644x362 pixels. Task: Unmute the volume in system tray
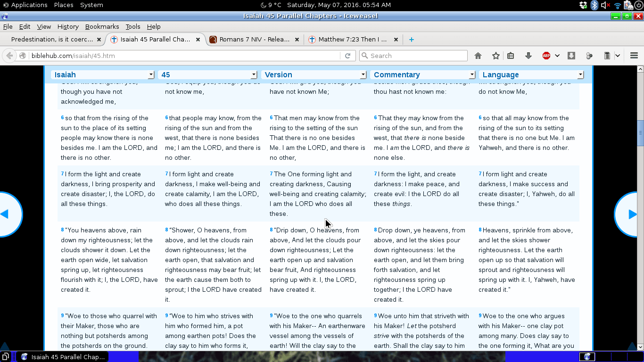click(x=606, y=5)
